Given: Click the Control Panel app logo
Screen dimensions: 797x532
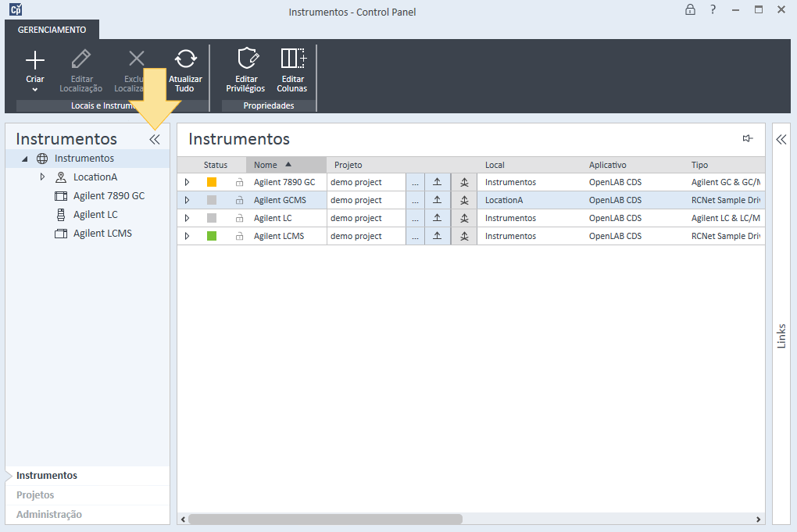Looking at the screenshot, I should pyautogui.click(x=16, y=9).
